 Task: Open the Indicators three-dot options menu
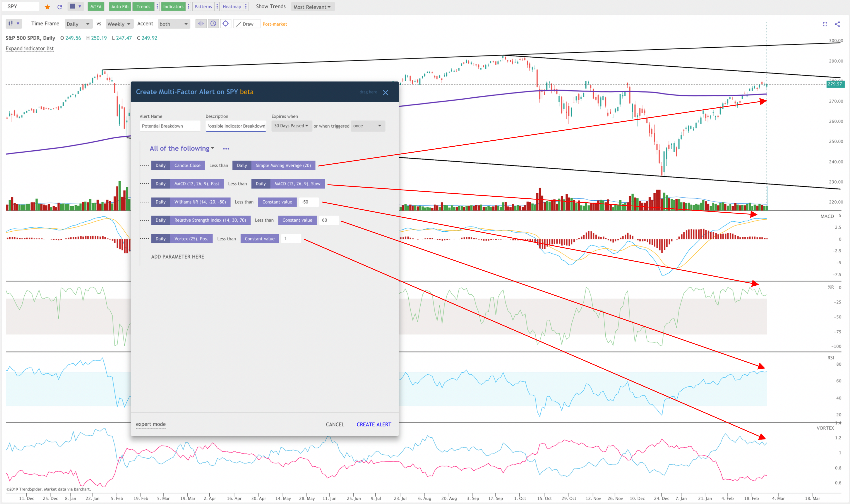(188, 6)
